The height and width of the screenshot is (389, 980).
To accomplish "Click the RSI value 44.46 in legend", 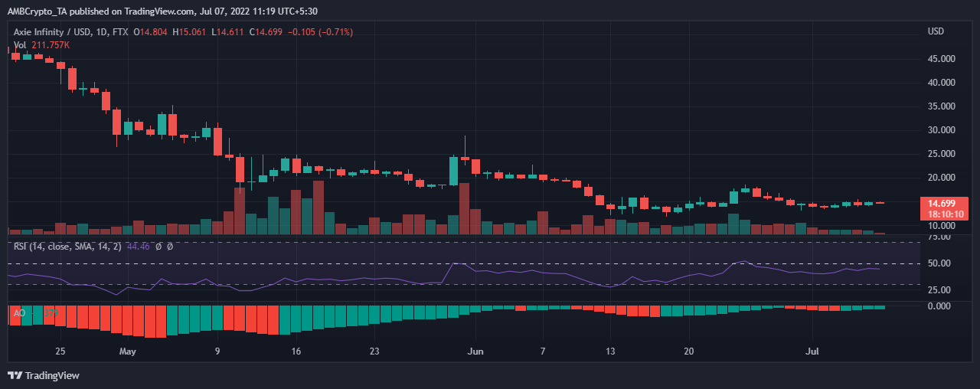I will point(138,246).
